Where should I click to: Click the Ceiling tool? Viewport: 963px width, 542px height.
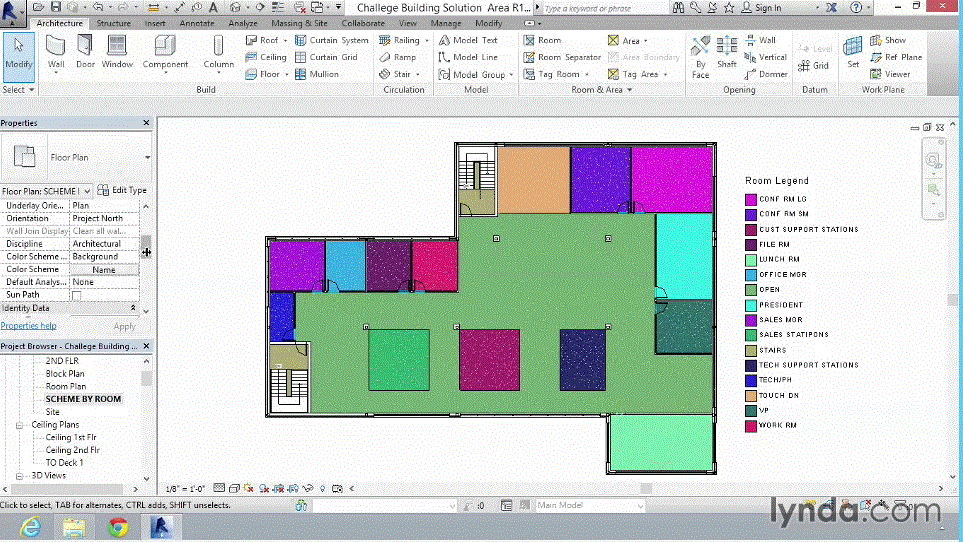coord(266,57)
